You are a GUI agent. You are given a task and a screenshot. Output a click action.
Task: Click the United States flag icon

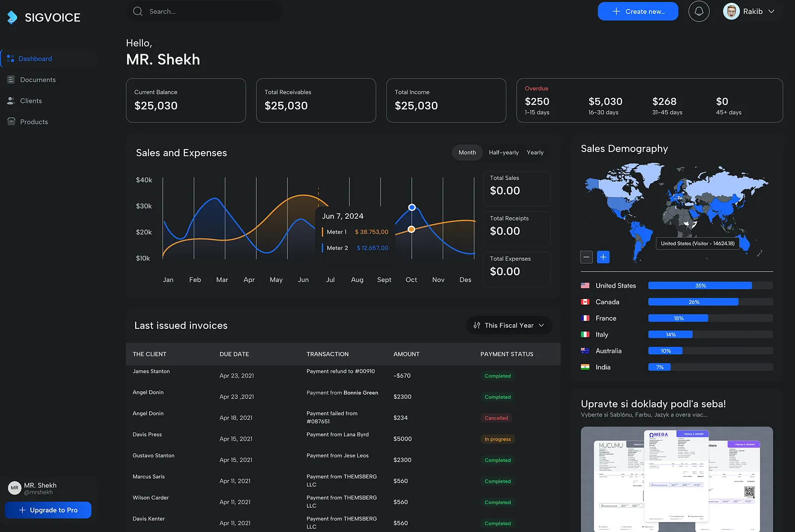click(x=585, y=286)
